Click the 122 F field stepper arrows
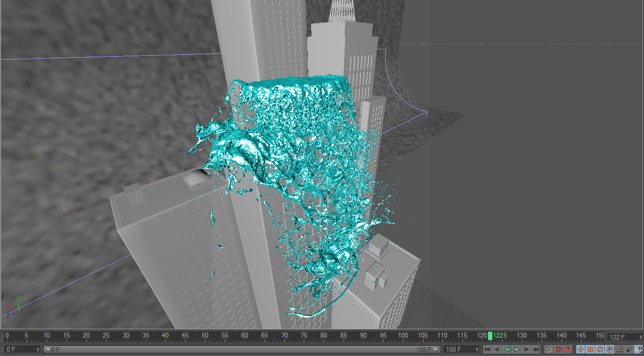 [x=641, y=337]
